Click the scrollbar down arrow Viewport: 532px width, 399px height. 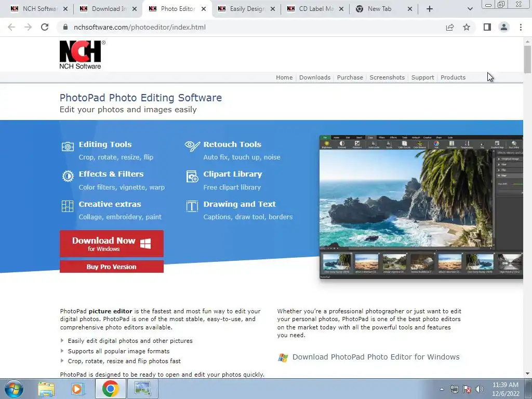[x=527, y=374]
